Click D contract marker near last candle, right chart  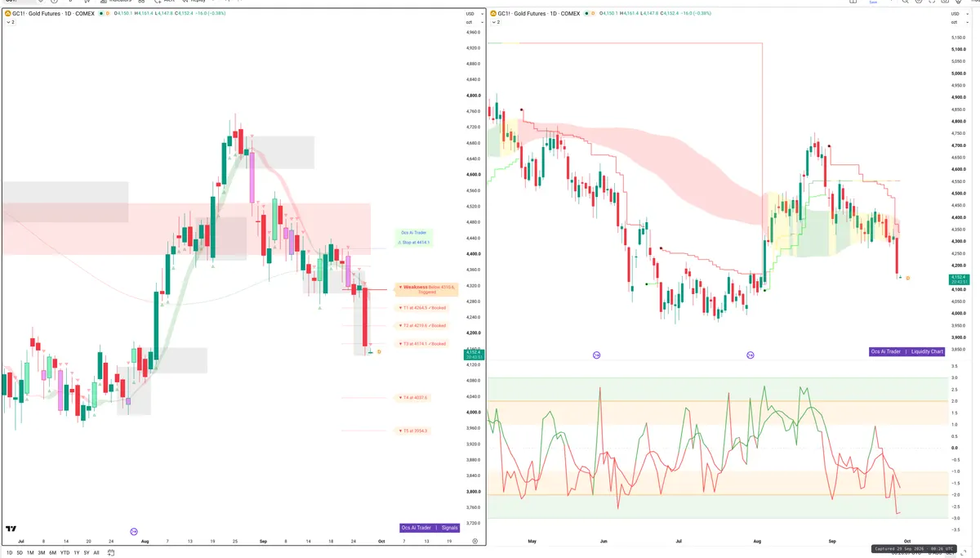point(908,278)
